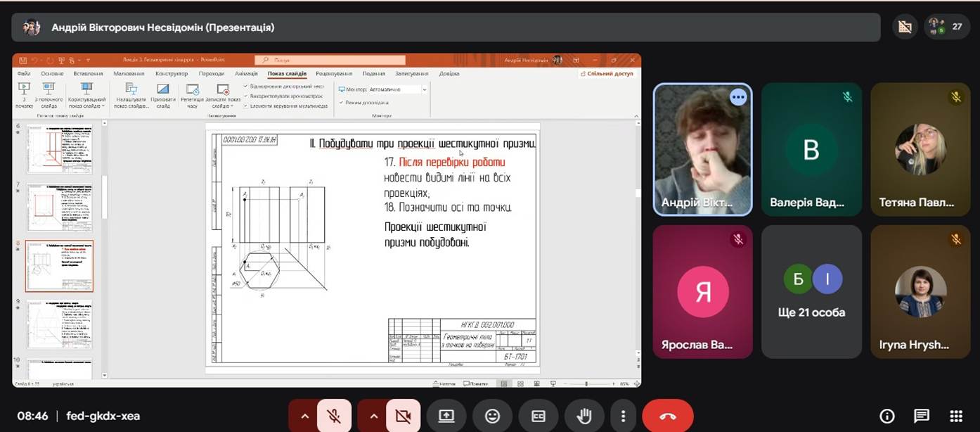Screen dimensions: 980x432
Task: Switch to the Конструктор ribbon tab
Action: pyautogui.click(x=172, y=73)
